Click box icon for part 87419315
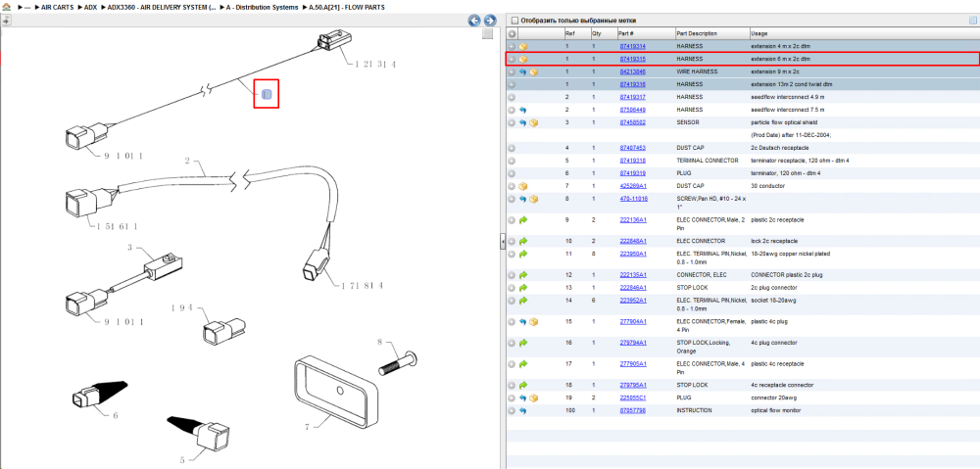The height and width of the screenshot is (469, 980). [523, 60]
